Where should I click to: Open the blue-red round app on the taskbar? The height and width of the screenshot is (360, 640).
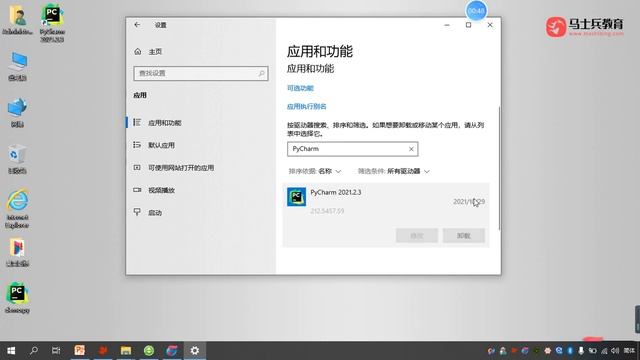pyautogui.click(x=172, y=351)
